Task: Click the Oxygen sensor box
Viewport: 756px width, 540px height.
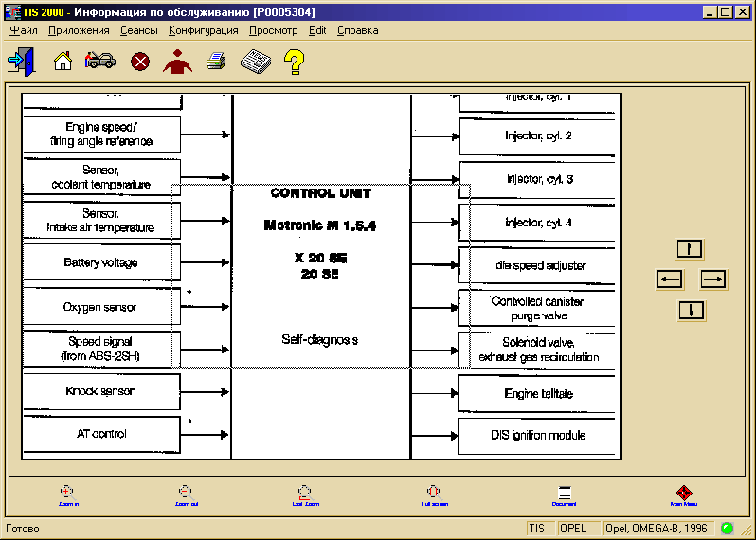Action: [101, 307]
